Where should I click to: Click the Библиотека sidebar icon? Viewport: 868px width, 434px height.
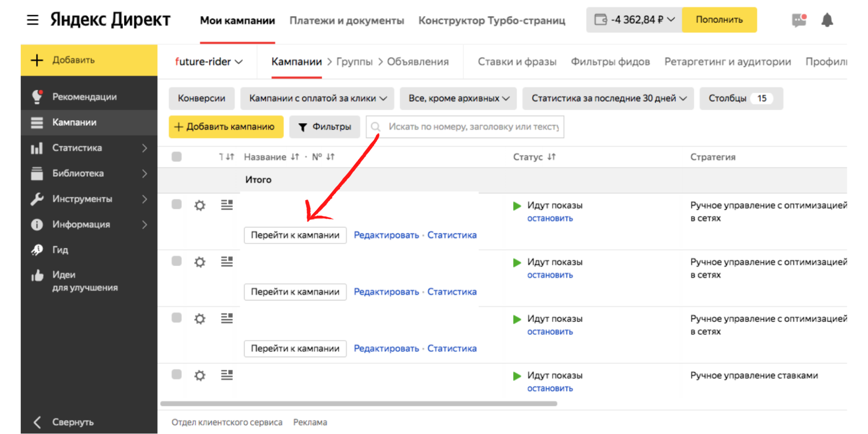[37, 173]
